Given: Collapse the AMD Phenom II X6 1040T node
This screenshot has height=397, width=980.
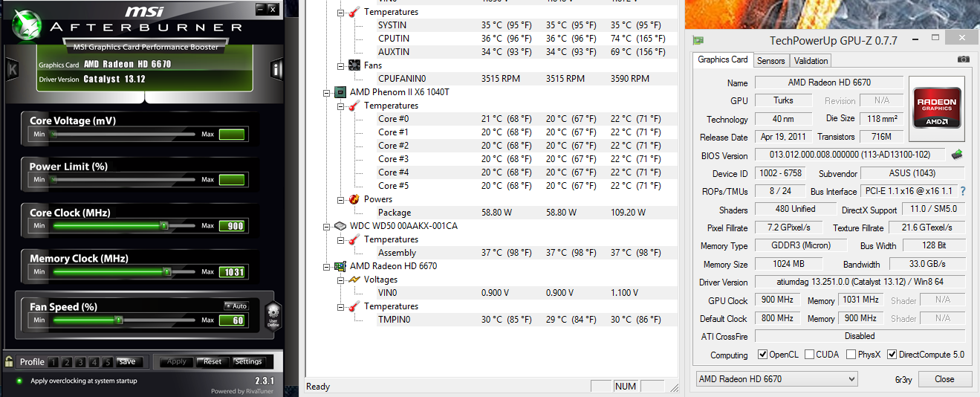Looking at the screenshot, I should (326, 92).
